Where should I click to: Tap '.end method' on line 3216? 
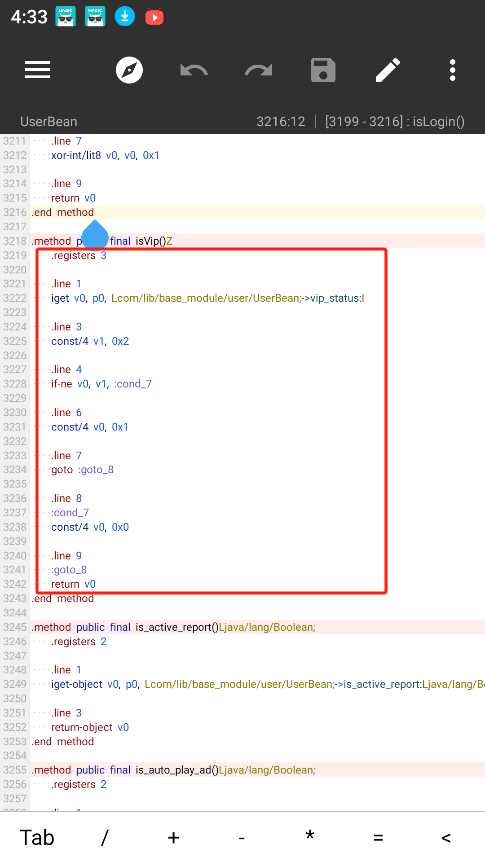(x=63, y=212)
